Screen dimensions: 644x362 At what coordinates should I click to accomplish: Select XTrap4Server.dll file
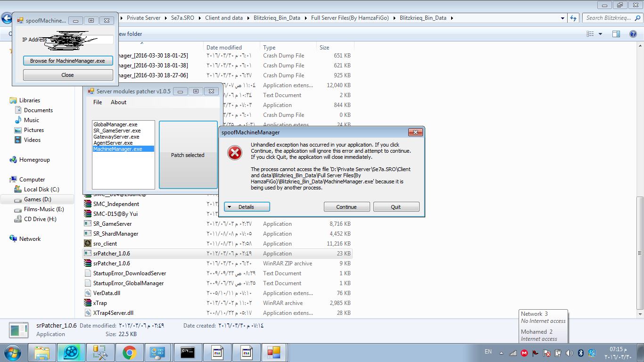(113, 313)
